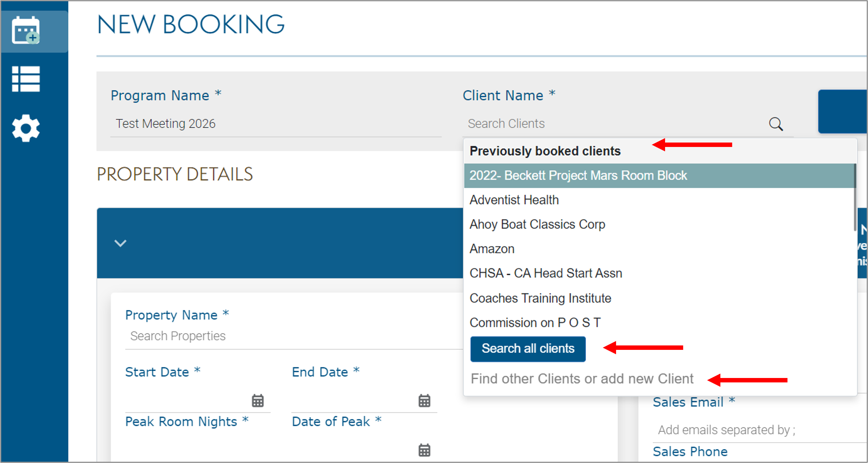Click the Search Properties input field
Image resolution: width=868 pixels, height=463 pixels.
coord(178,336)
